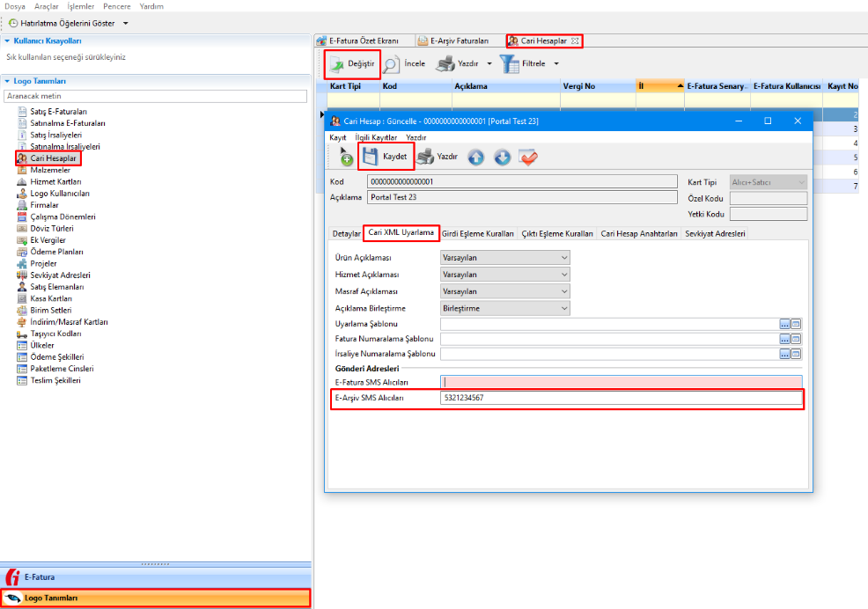Click the blue down arrow next record icon
Screen dimensions: 868x609
[502, 157]
